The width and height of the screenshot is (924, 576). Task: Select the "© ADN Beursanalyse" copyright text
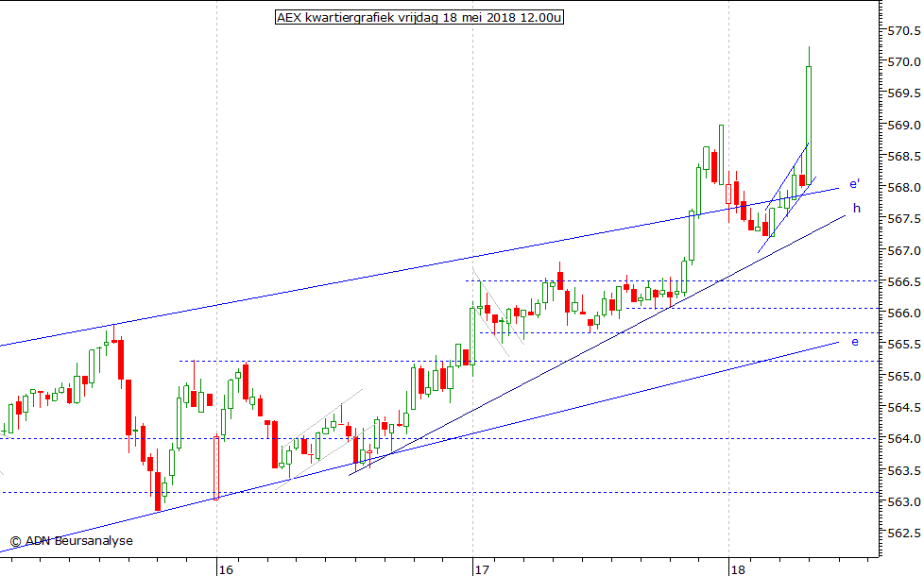point(71,541)
